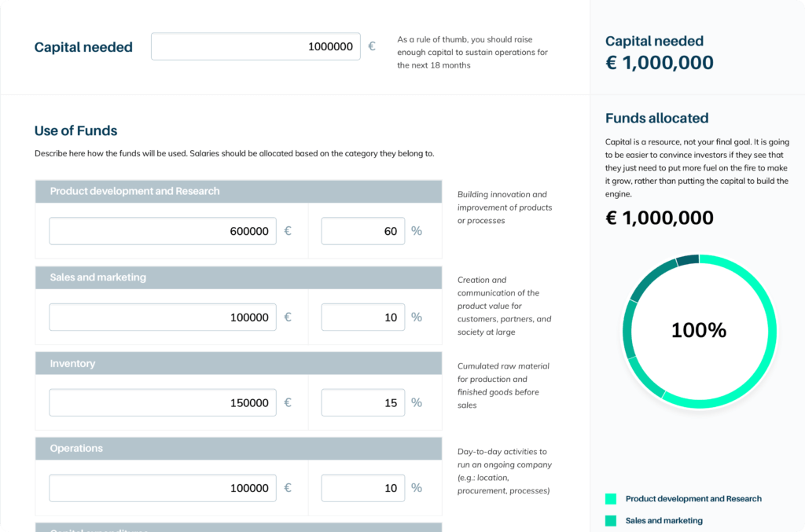Select the Sales and marketing percentage input
805x532 pixels.
[362, 317]
